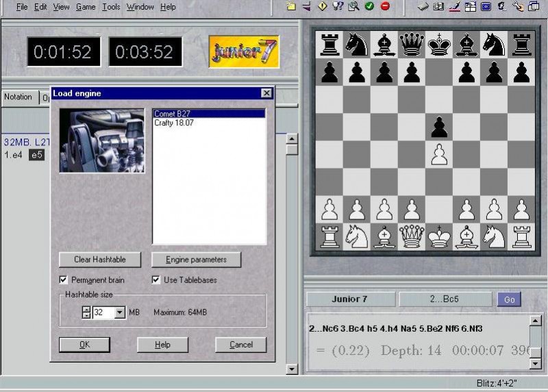Click the pen annotation toolbar icon
Viewport: 548px width, 392px height.
coord(454,6)
